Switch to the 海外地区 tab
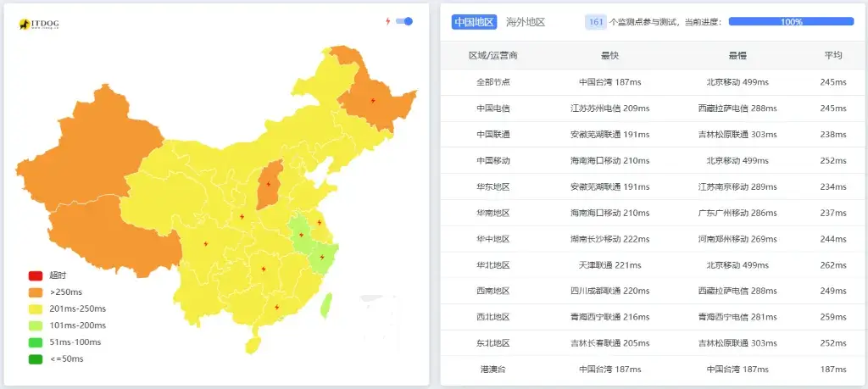 click(x=526, y=22)
